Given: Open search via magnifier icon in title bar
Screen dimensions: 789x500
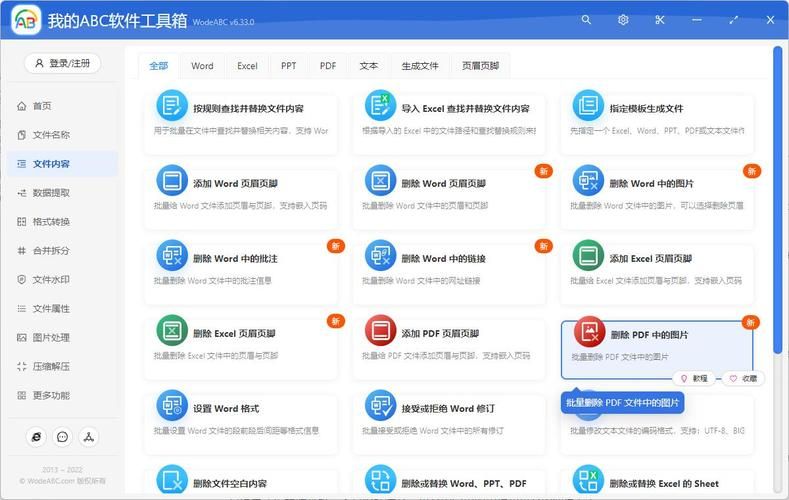Looking at the screenshot, I should click(586, 20).
